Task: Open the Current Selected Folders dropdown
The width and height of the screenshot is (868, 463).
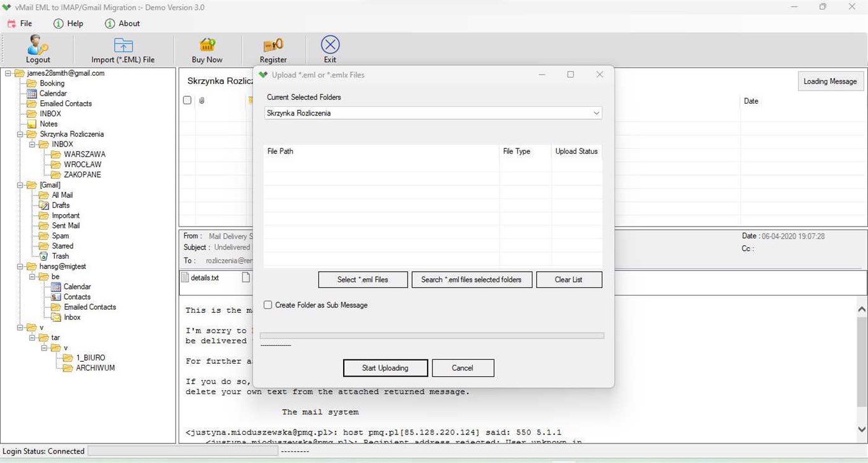Action: pyautogui.click(x=596, y=113)
